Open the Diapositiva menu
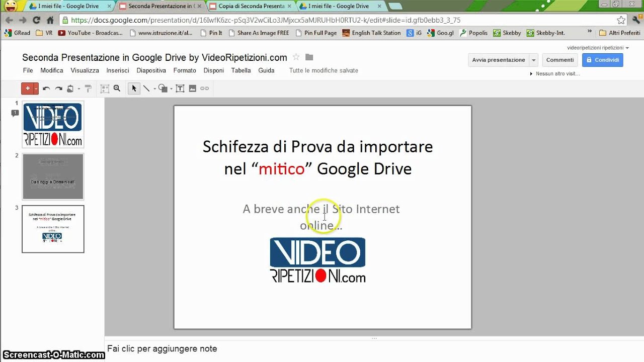 pos(151,70)
